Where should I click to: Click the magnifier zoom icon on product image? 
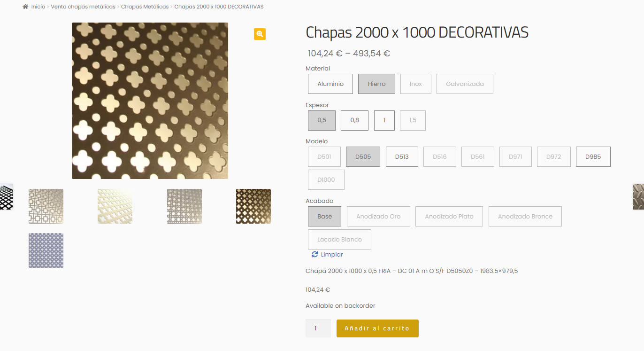(x=260, y=34)
